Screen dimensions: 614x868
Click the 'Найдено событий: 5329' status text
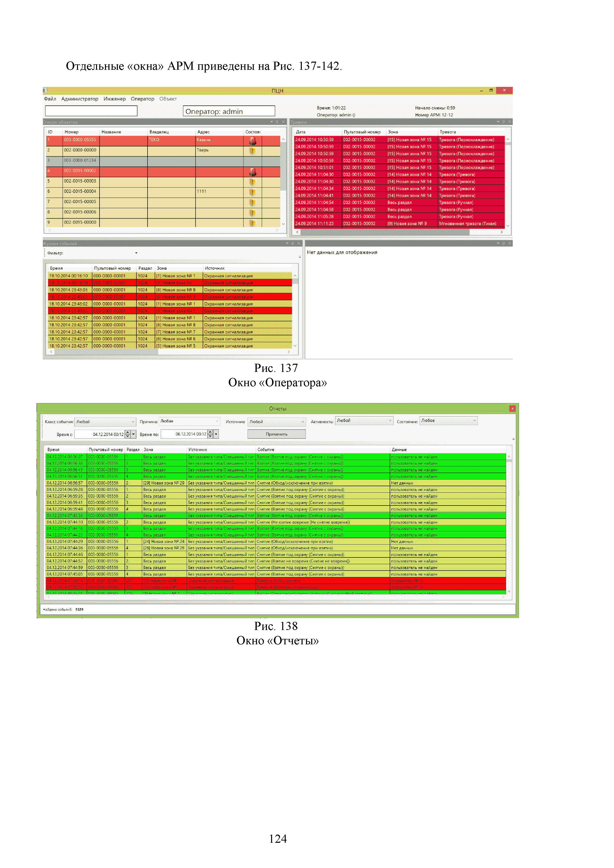[63, 609]
